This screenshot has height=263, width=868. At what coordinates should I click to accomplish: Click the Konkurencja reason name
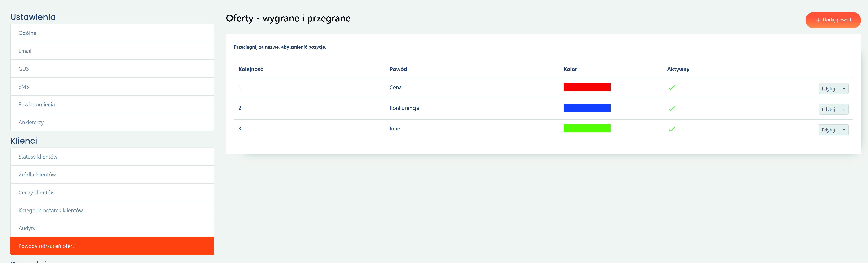[x=404, y=108]
